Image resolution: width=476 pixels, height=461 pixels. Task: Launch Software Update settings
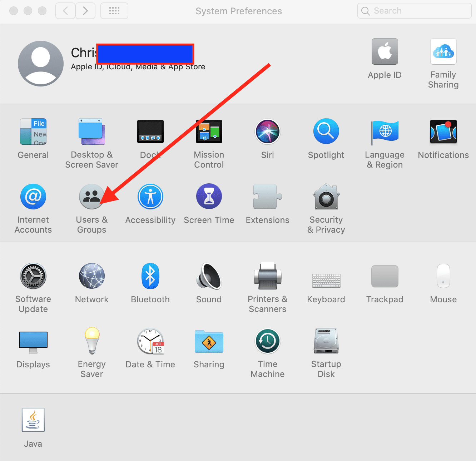[33, 276]
